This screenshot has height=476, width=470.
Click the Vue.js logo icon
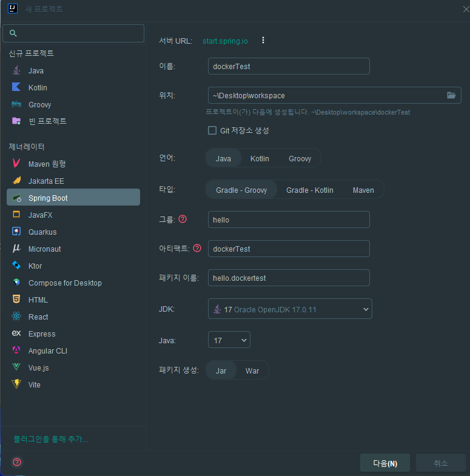pos(16,367)
